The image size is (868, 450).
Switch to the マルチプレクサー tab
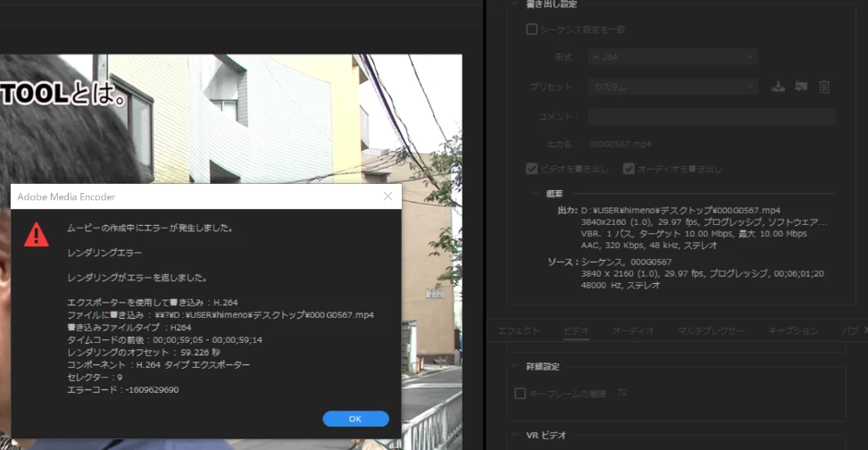coord(711,330)
